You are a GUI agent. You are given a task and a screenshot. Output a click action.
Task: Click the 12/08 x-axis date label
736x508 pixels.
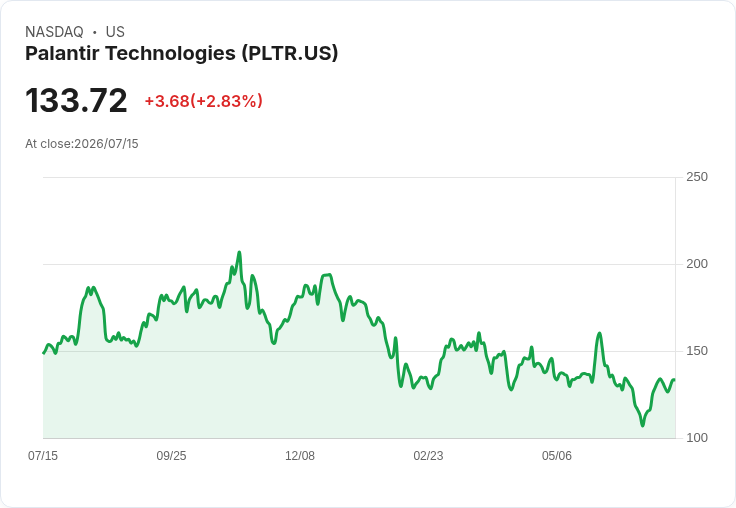(300, 455)
